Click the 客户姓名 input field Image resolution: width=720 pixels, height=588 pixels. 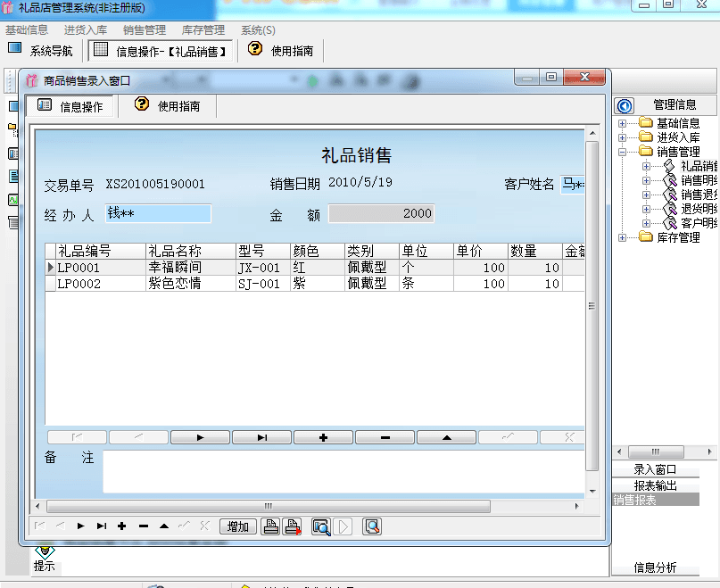(573, 185)
